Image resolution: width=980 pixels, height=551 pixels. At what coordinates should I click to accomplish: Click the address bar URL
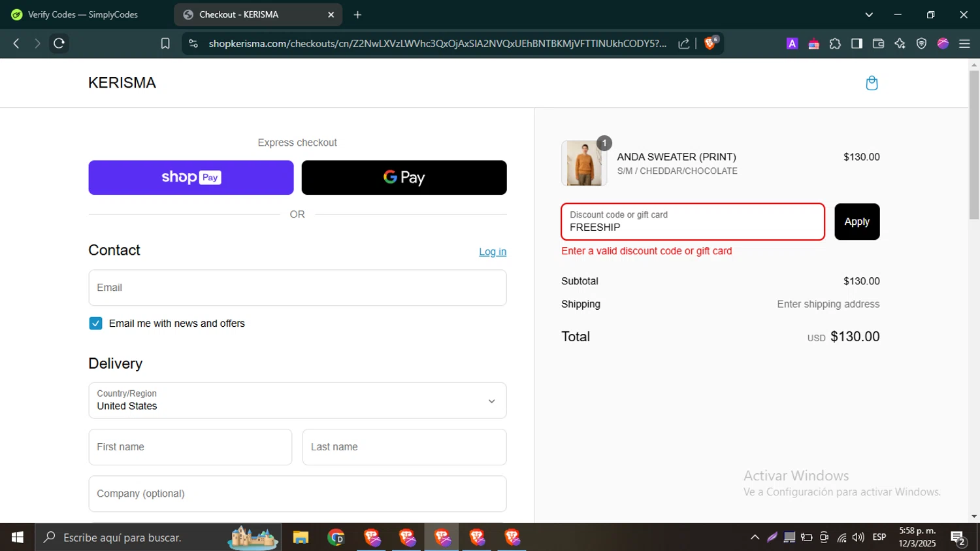click(x=438, y=43)
